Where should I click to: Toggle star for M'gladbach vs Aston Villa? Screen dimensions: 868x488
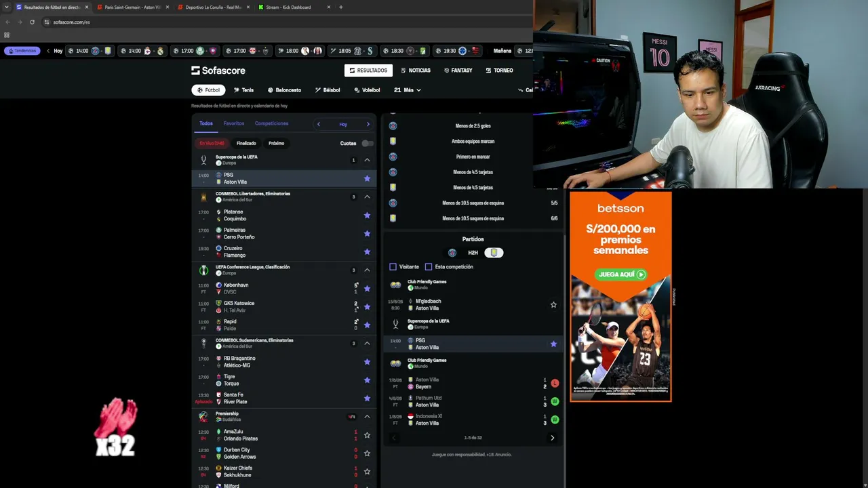[553, 305]
